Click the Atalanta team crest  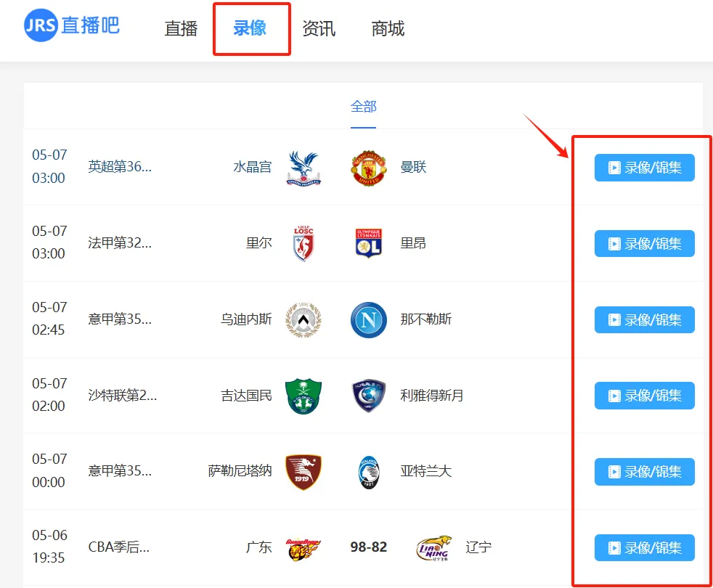[x=368, y=473]
